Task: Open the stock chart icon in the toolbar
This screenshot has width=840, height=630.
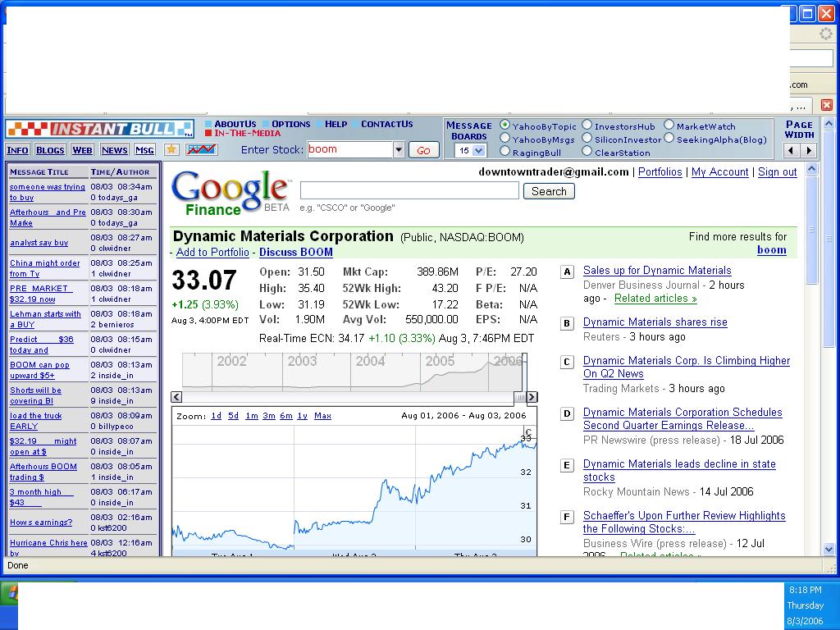Action: tap(202, 149)
